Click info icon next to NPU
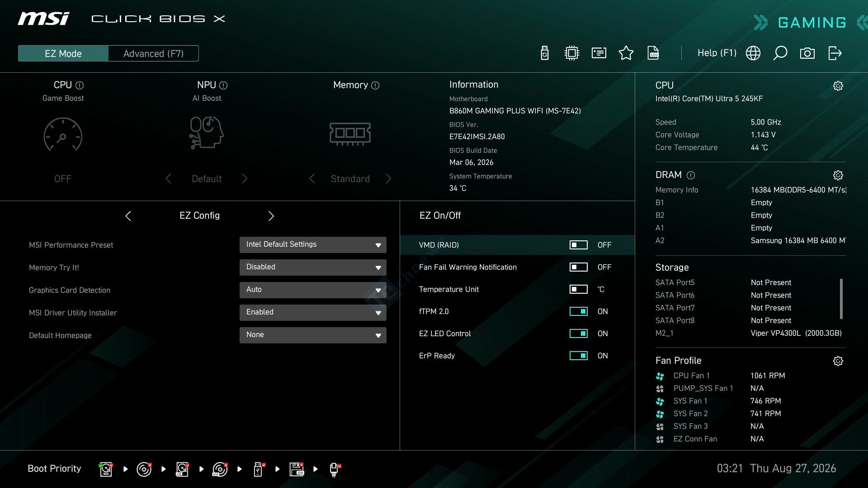 click(x=223, y=85)
